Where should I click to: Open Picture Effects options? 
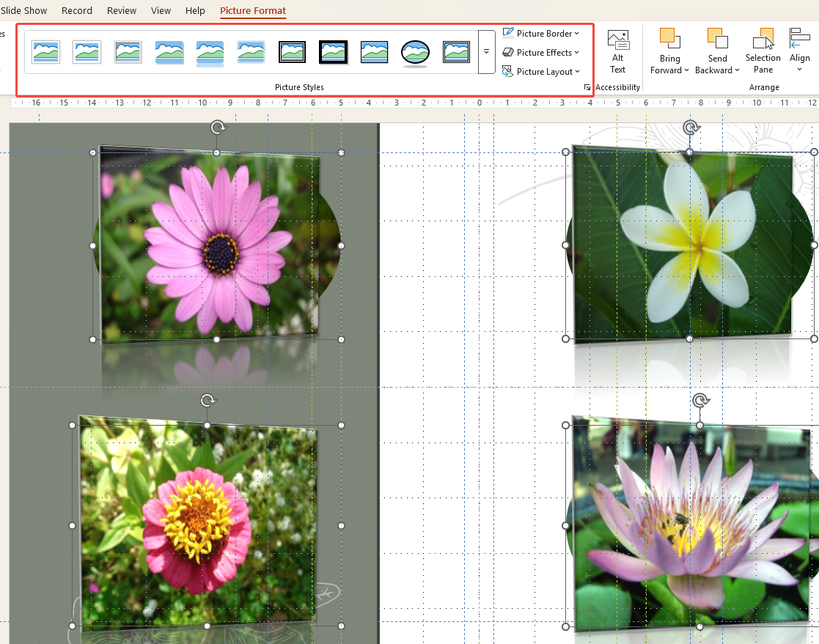541,52
